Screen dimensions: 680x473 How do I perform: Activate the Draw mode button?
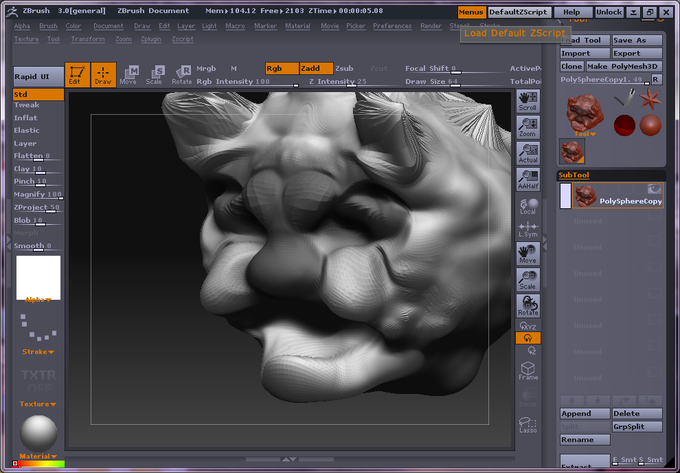pos(103,75)
